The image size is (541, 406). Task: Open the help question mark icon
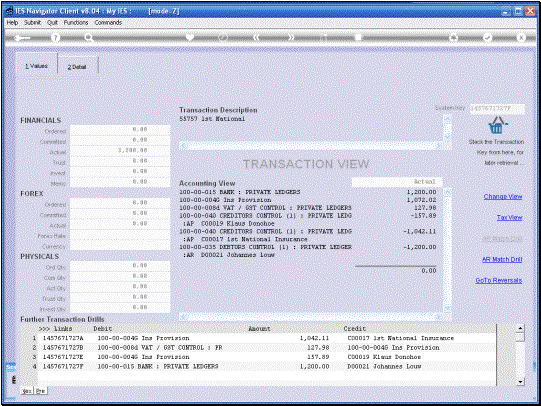[x=55, y=38]
